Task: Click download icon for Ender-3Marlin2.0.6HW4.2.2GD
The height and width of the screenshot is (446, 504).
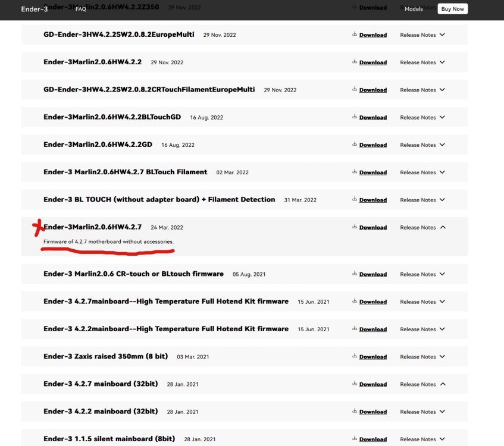Action: tap(355, 145)
